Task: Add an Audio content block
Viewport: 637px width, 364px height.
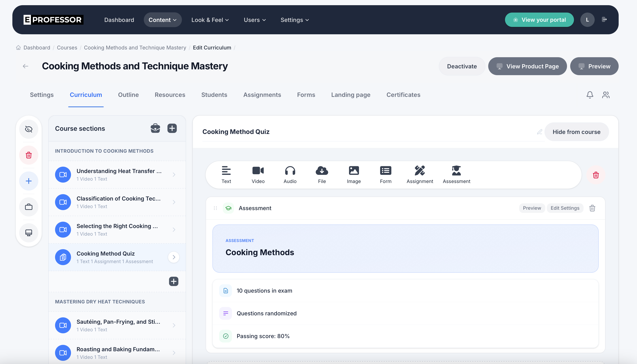Action: (290, 174)
